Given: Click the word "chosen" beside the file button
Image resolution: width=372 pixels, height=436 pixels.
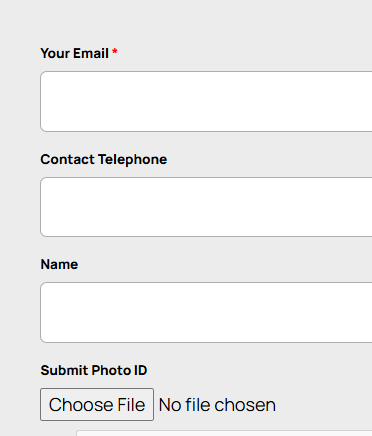Looking at the screenshot, I should [245, 405].
